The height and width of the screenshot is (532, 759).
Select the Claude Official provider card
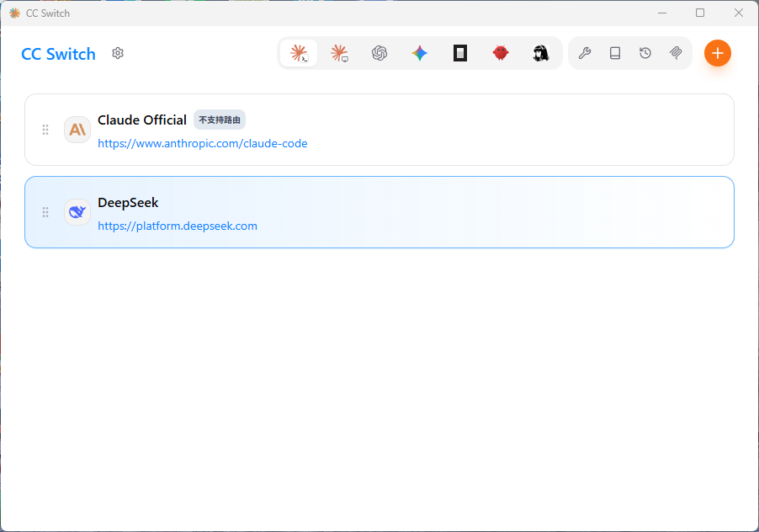coord(379,130)
